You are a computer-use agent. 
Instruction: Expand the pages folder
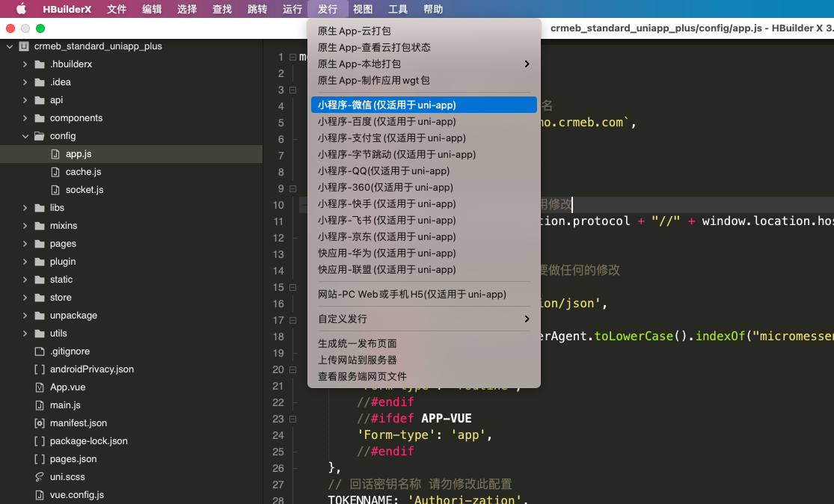point(25,244)
